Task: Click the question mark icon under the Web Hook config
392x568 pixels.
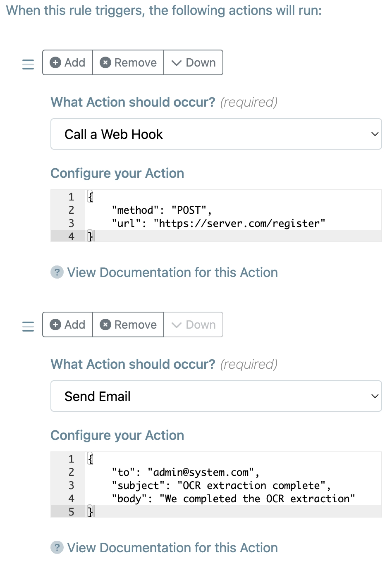Action: click(x=57, y=272)
